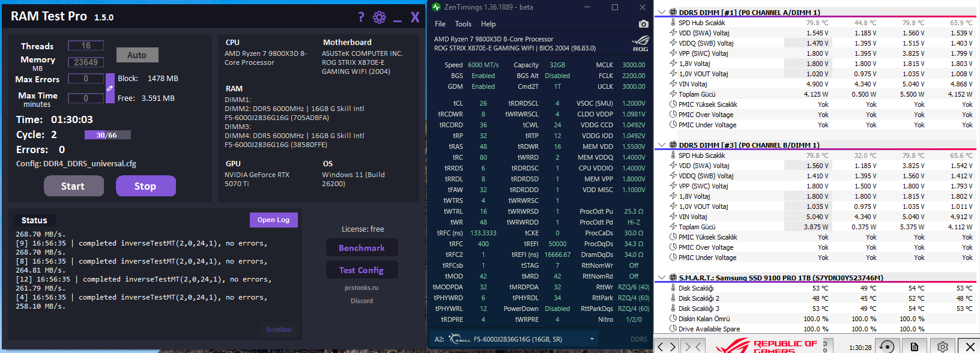Collapse the S.M.A.R.T. Samsung SSD group
This screenshot has width=980, height=353.
(x=662, y=277)
